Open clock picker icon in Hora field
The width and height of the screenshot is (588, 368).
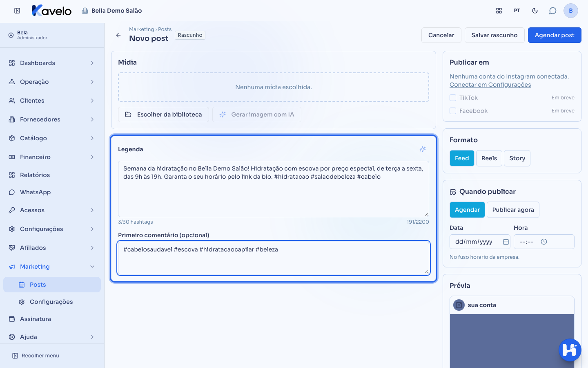click(x=544, y=242)
